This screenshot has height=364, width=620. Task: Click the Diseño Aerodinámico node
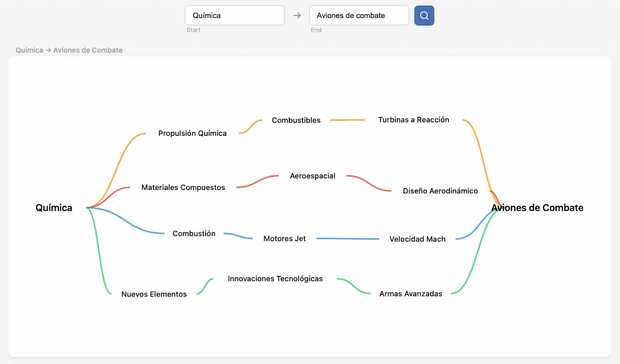pyautogui.click(x=440, y=191)
